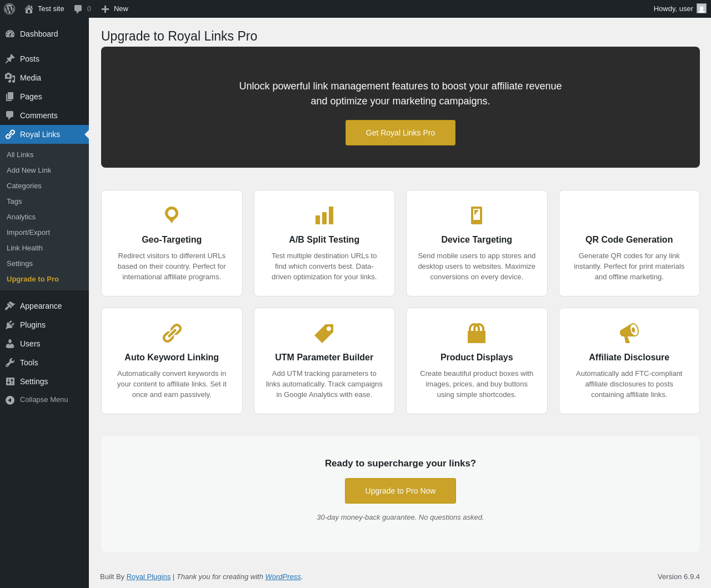Open the WordPress footer link
This screenshot has height=588, width=711.
(283, 576)
